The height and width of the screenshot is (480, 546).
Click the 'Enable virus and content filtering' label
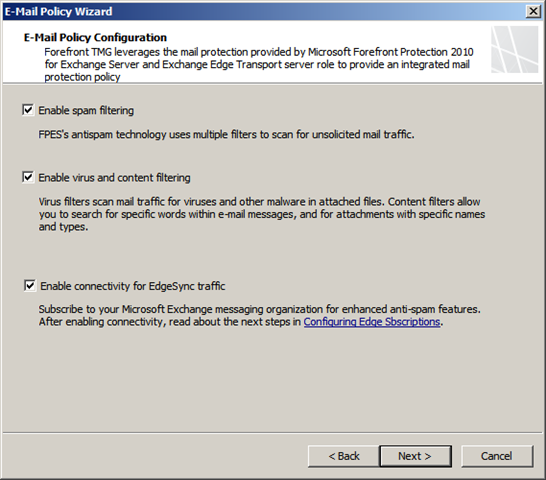point(114,178)
